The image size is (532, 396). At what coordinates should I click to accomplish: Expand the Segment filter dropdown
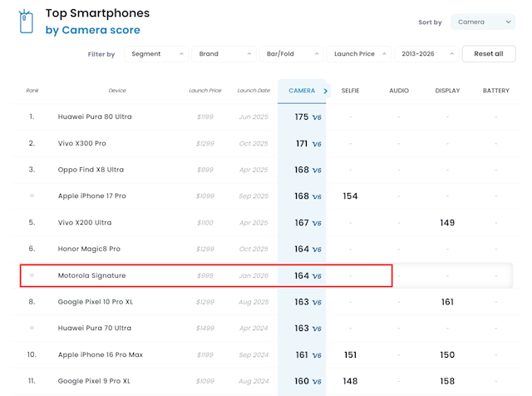tap(156, 54)
